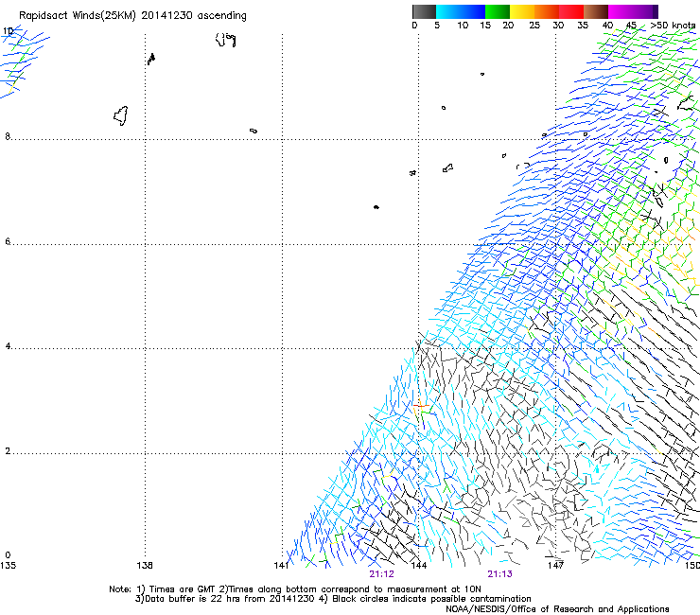Viewport: 700px width, 615px height.
Task: Click the "NOAA/NESDIS/Office of Research and Applications" credit
Action: 557,609
